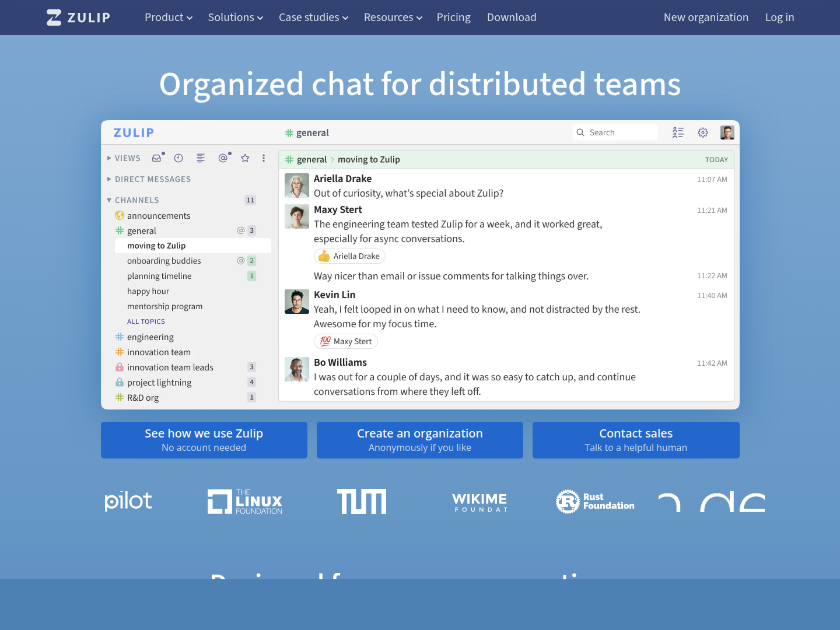Open the settings gear icon
This screenshot has width=840, height=630.
tap(703, 132)
